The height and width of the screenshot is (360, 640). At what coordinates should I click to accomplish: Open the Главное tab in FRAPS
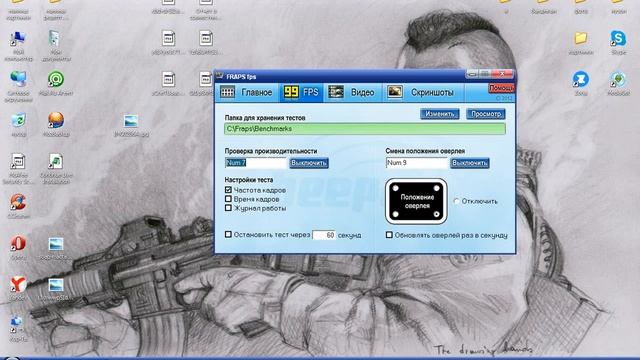(x=246, y=93)
